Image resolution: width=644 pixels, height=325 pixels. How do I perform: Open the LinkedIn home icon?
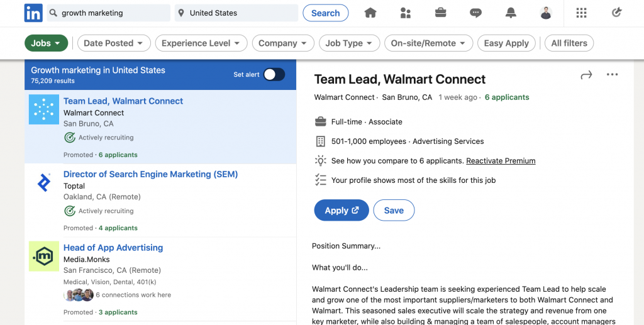click(370, 13)
